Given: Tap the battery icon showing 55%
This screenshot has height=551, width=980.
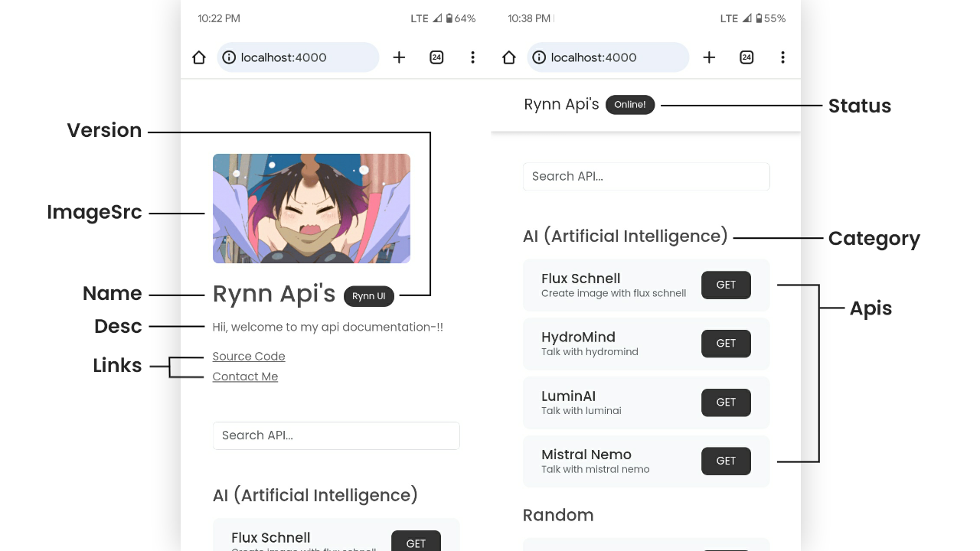Looking at the screenshot, I should [759, 18].
